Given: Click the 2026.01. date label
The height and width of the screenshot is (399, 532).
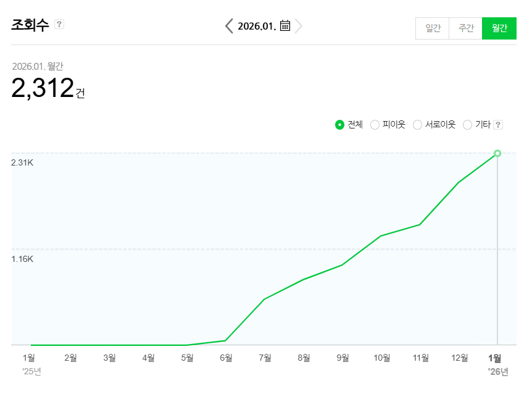Looking at the screenshot, I should [x=257, y=26].
